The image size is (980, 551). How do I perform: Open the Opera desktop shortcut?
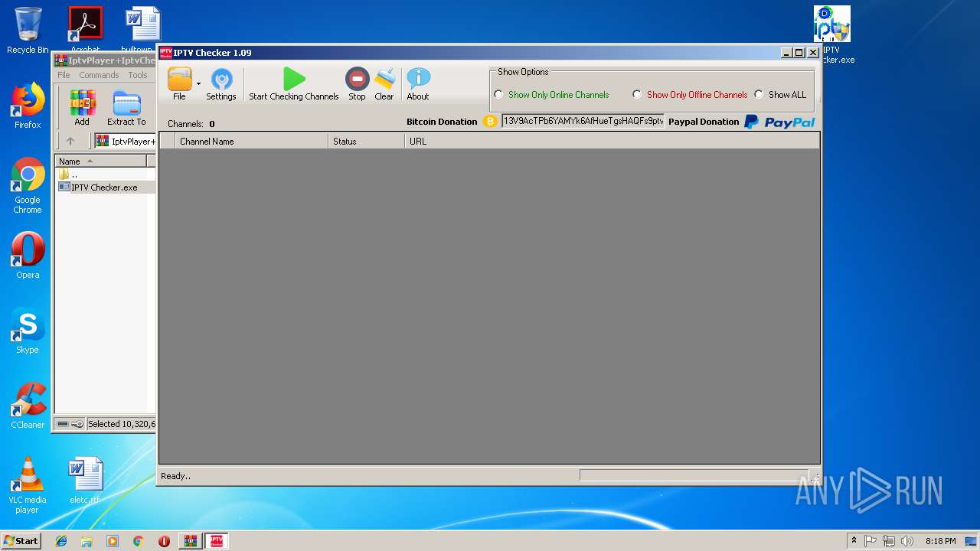pyautogui.click(x=28, y=256)
